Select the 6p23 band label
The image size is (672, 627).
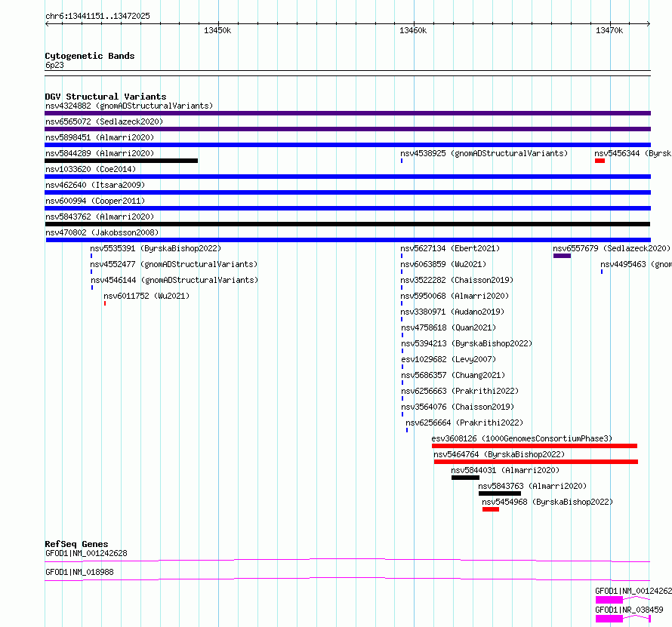coord(54,65)
